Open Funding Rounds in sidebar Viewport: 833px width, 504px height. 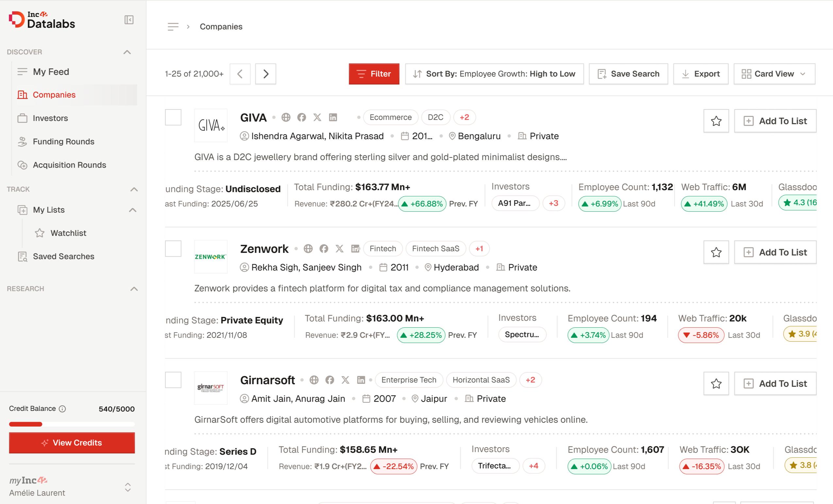pos(63,141)
